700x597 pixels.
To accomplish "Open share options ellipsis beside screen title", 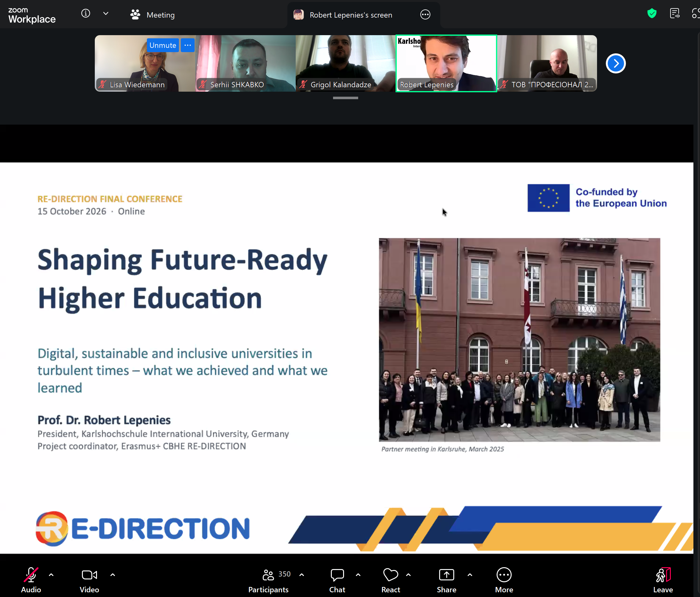I will 425,14.
